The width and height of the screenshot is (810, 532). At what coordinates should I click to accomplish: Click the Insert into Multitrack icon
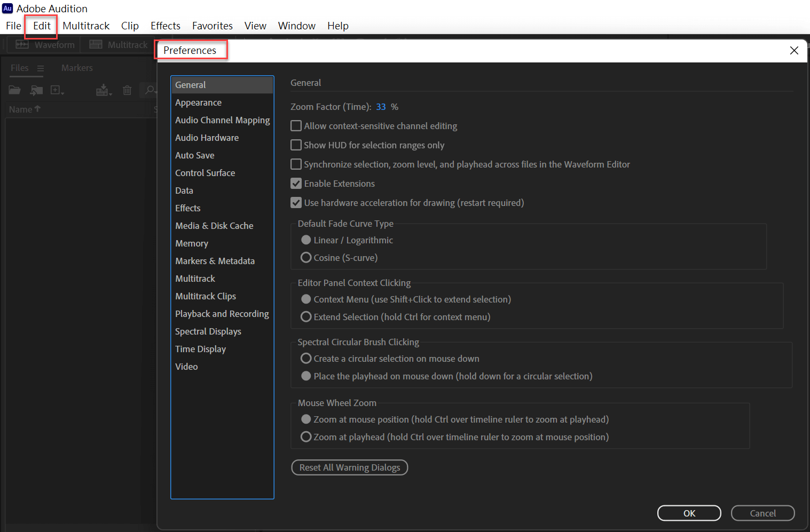[x=104, y=90]
